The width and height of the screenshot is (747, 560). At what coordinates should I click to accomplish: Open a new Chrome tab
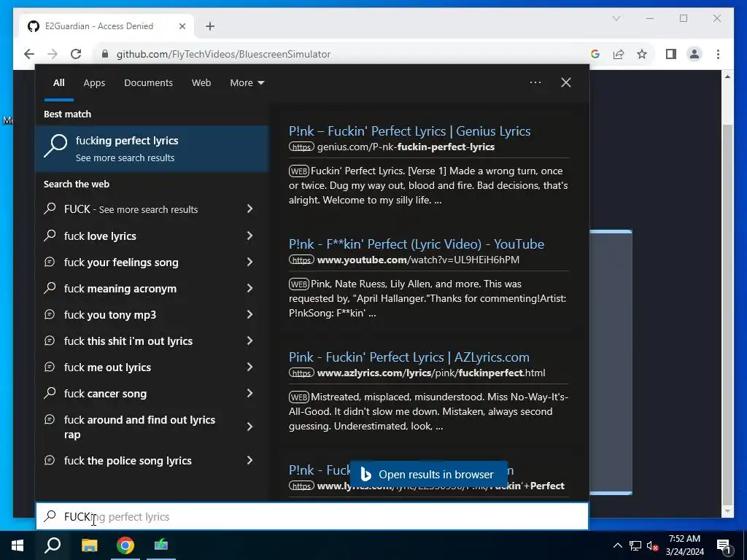click(x=210, y=26)
